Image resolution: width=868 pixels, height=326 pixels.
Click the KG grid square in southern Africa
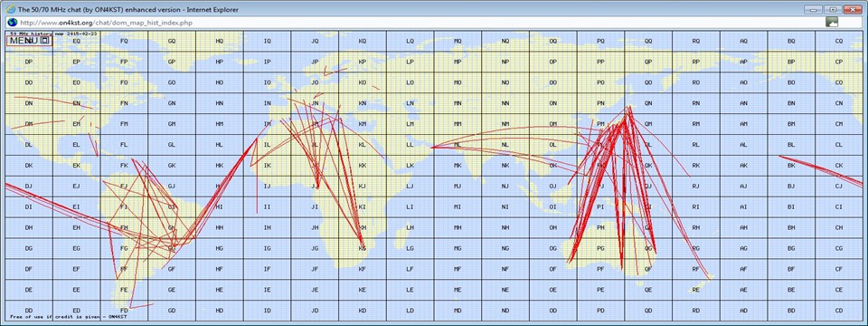pyautogui.click(x=362, y=248)
